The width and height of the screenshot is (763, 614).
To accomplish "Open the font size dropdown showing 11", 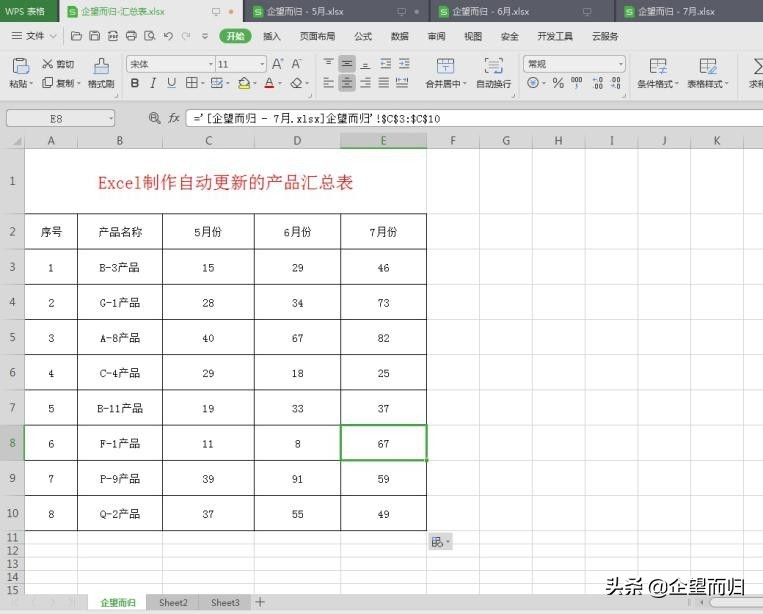I will click(x=262, y=64).
